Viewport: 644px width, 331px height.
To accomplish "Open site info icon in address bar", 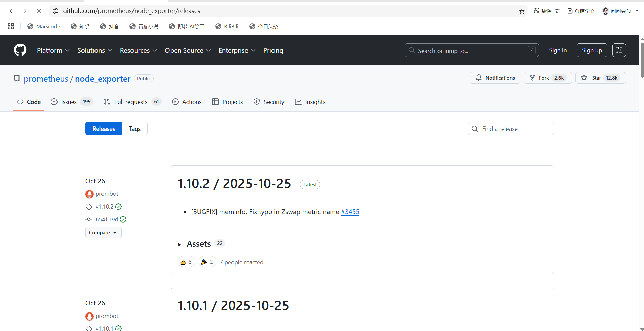I will [55, 11].
